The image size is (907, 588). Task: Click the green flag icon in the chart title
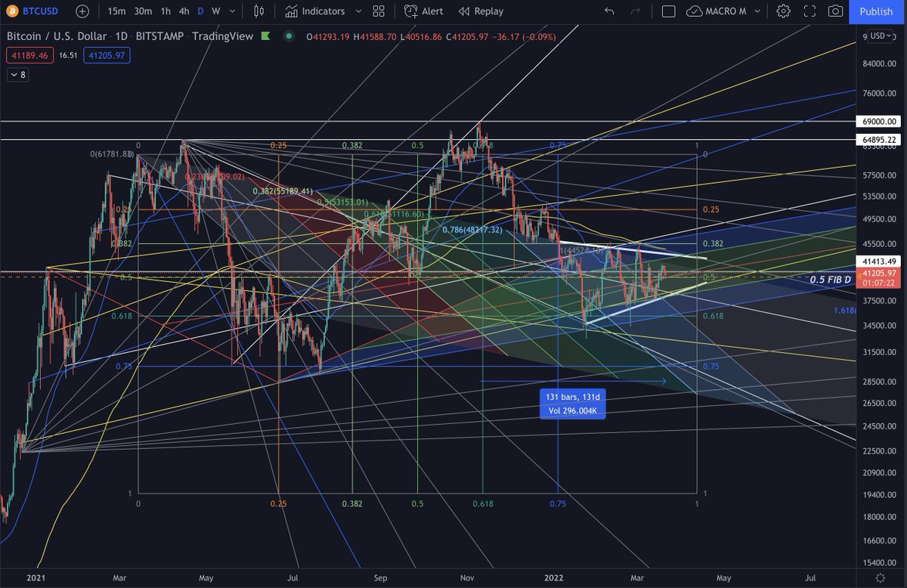click(x=265, y=36)
